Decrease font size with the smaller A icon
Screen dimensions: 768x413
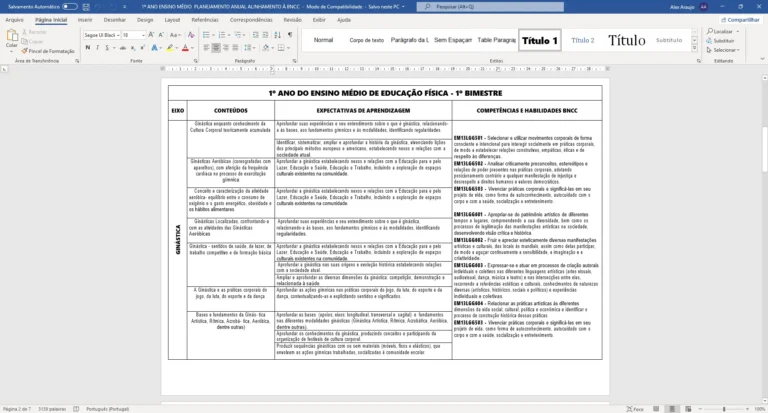[x=161, y=35]
